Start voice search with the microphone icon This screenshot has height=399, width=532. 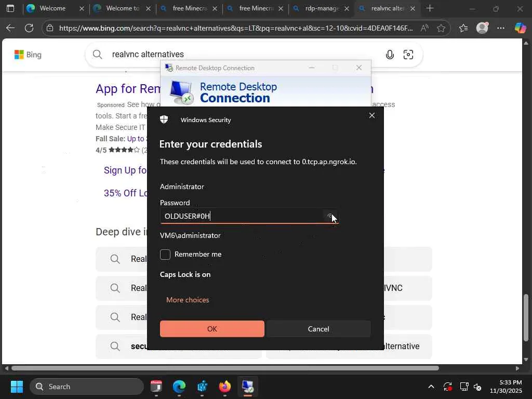click(390, 55)
